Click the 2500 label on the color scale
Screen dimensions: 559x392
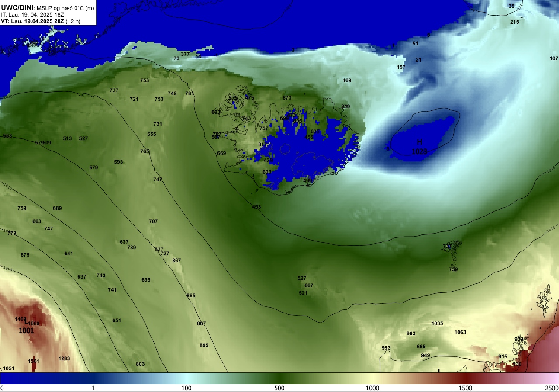click(552, 388)
